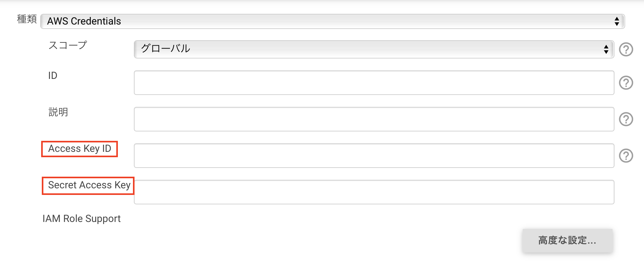
Task: Click the Secret Access Key label
Action: point(89,185)
